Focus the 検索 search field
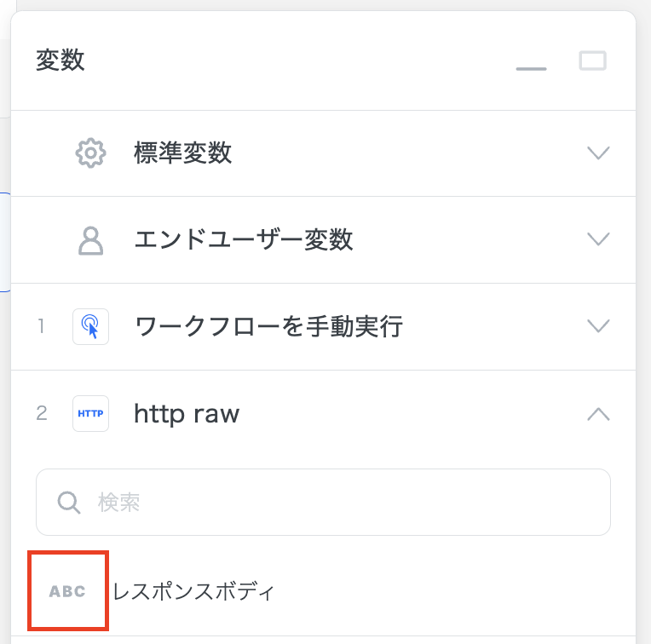The width and height of the screenshot is (651, 644). tap(341, 503)
